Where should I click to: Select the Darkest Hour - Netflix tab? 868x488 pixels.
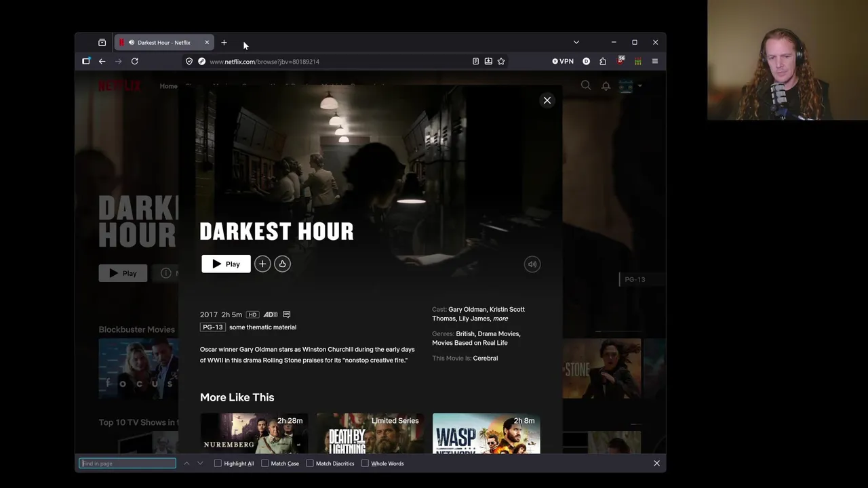click(x=164, y=43)
